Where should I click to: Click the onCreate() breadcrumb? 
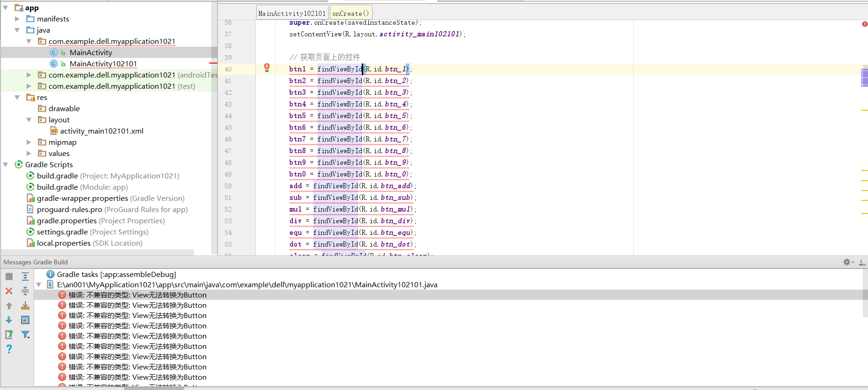point(351,14)
